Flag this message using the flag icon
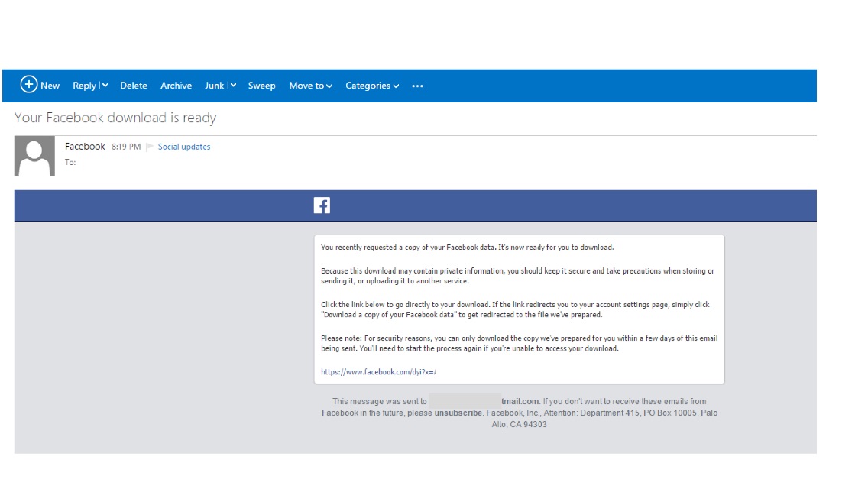Image resolution: width=868 pixels, height=489 pixels. (150, 147)
